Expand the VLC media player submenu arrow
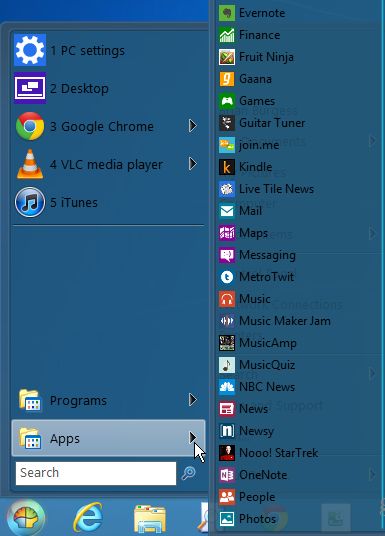This screenshot has width=385, height=536. pos(193,164)
